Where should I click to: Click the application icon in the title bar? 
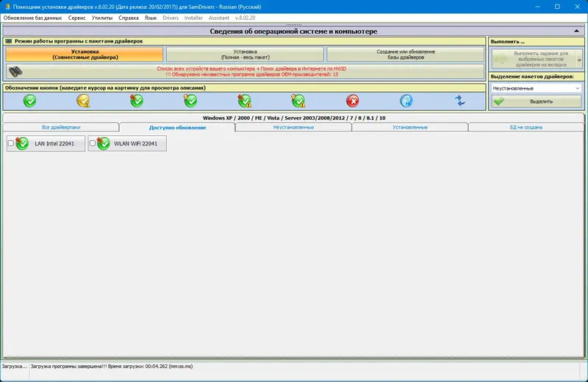pos(7,7)
